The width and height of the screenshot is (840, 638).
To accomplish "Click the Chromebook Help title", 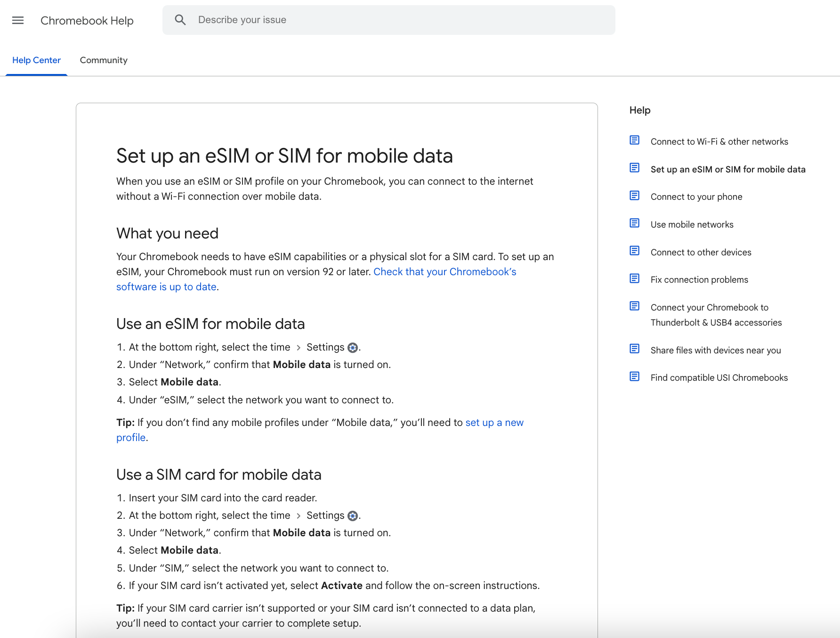I will [87, 21].
